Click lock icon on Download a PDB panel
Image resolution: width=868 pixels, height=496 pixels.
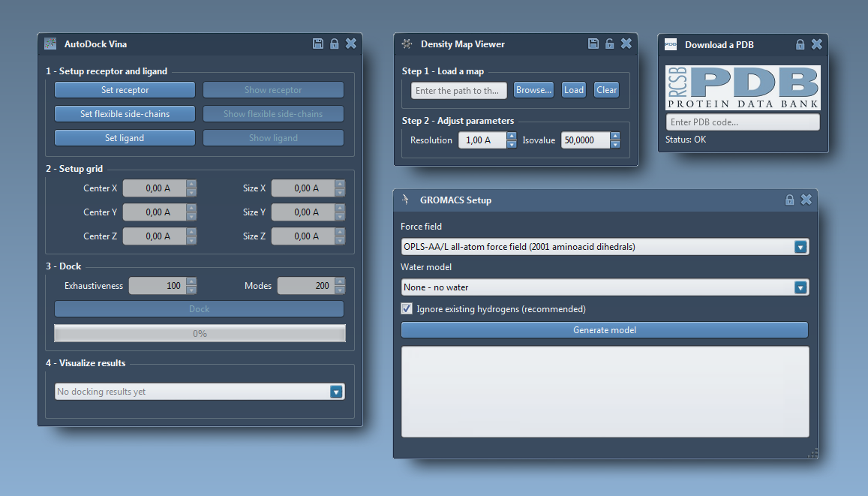800,44
